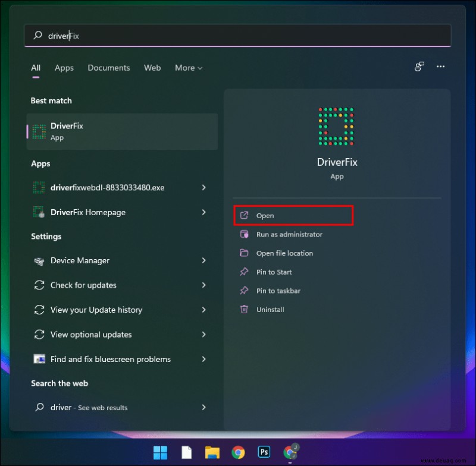This screenshot has height=466, width=476.
Task: Click the Device Manager icon in Settings results
Action: click(x=39, y=260)
